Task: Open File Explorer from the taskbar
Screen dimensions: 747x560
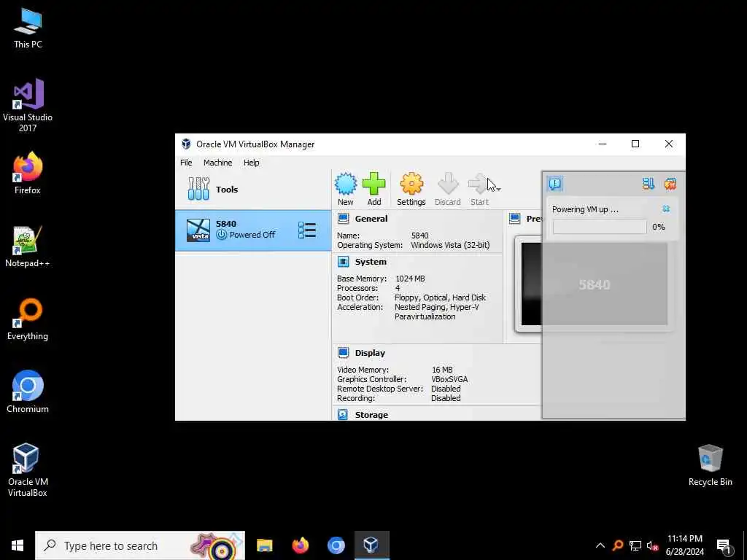Action: [x=264, y=545]
